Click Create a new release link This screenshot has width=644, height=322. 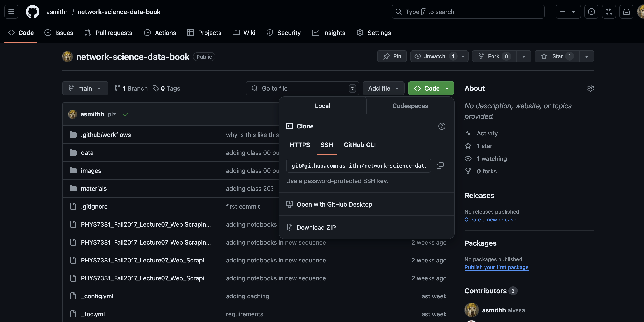click(490, 219)
